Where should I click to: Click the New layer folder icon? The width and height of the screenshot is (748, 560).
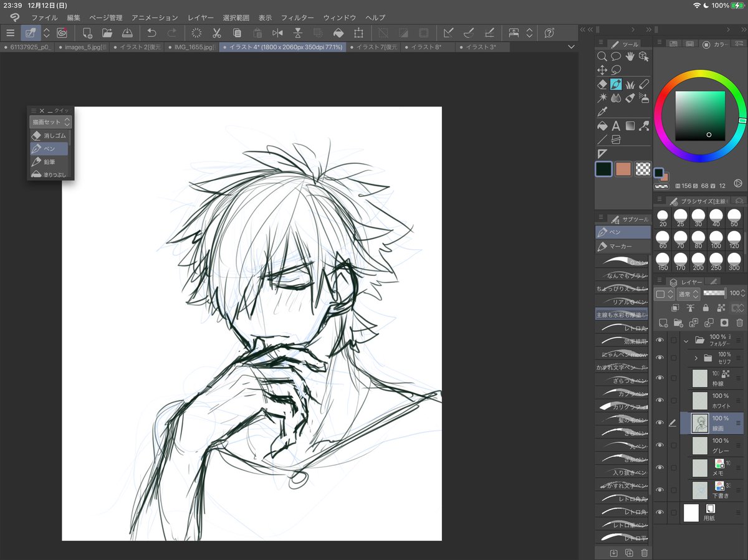pos(678,323)
